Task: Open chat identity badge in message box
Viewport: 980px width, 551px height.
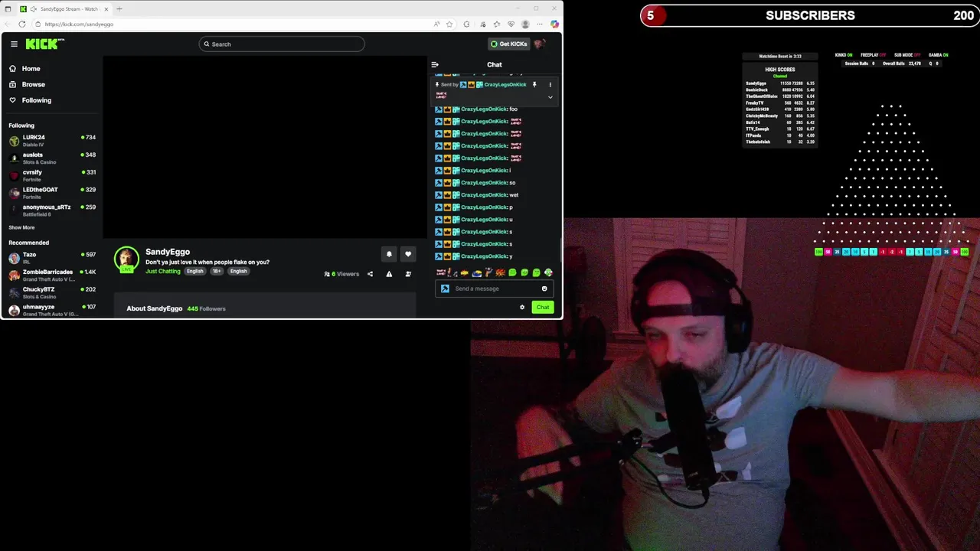Action: coord(445,289)
